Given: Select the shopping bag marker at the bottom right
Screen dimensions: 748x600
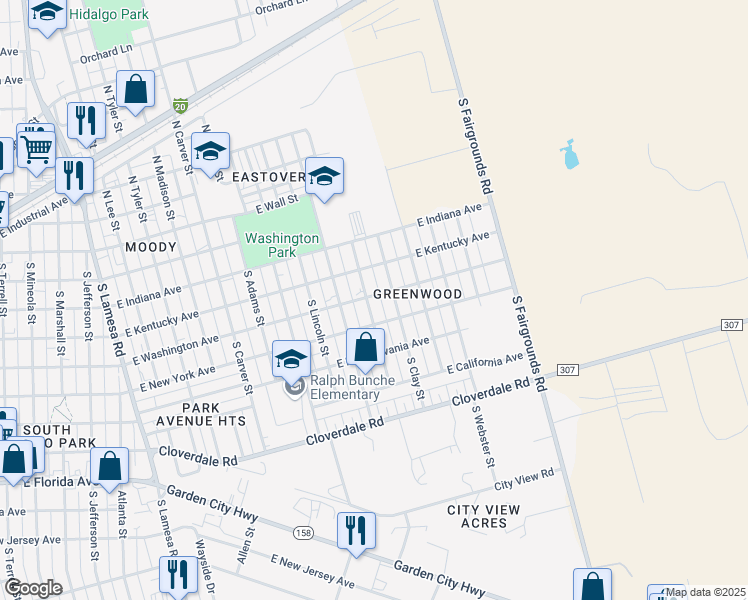Looking at the screenshot, I should tap(592, 586).
